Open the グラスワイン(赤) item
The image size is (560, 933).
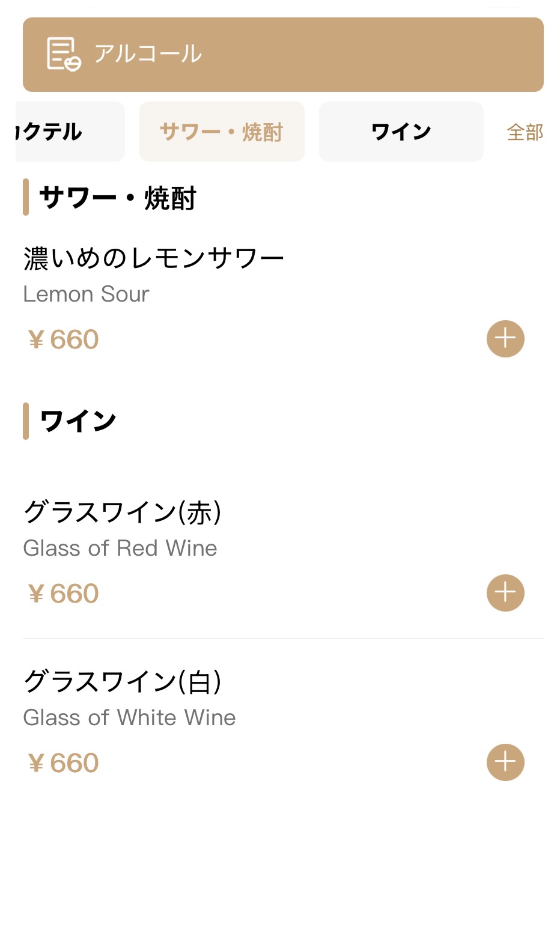point(123,512)
